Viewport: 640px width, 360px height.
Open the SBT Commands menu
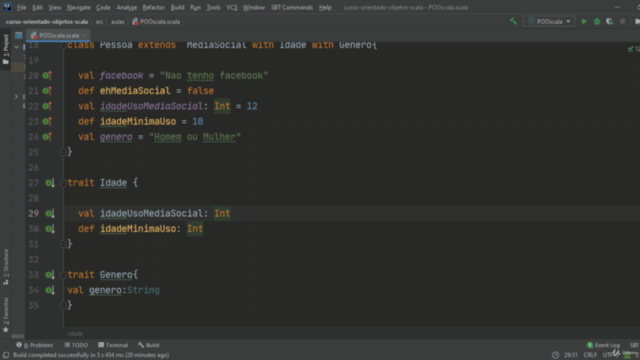click(x=292, y=7)
